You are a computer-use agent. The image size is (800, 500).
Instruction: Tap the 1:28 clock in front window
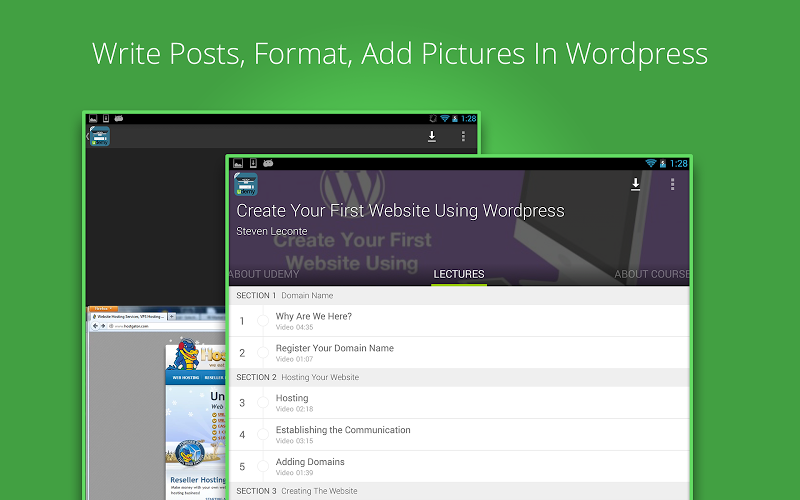point(679,163)
